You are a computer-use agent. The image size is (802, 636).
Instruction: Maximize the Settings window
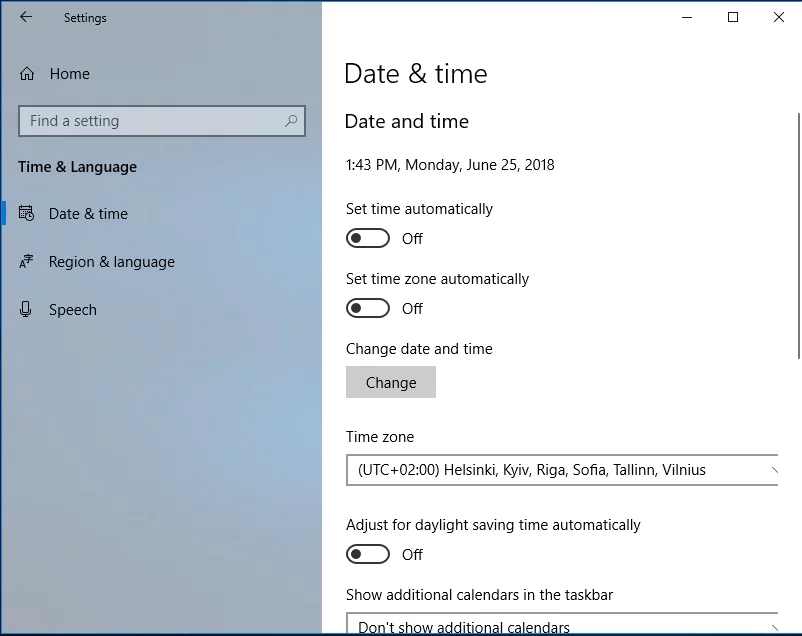(733, 17)
